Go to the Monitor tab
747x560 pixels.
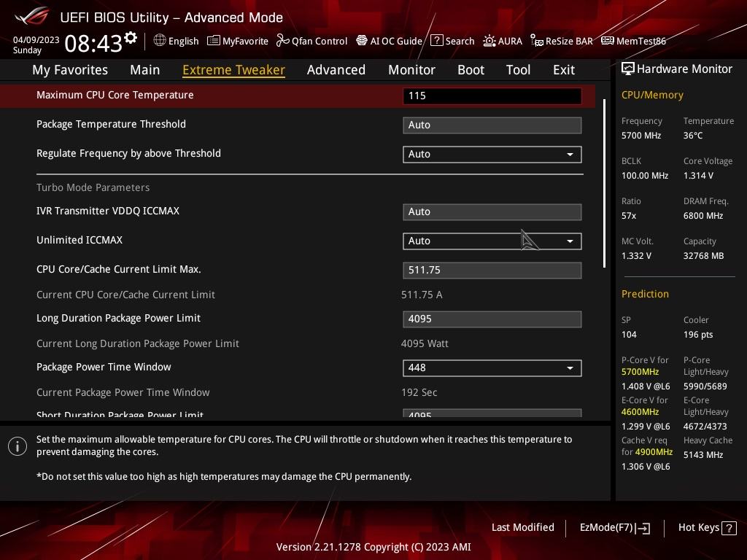pos(411,70)
